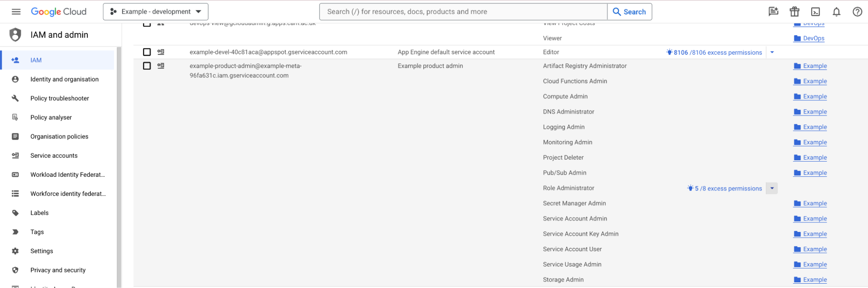This screenshot has height=288, width=868.
Task: Select the App Engine default service account checkbox
Action: tap(147, 52)
